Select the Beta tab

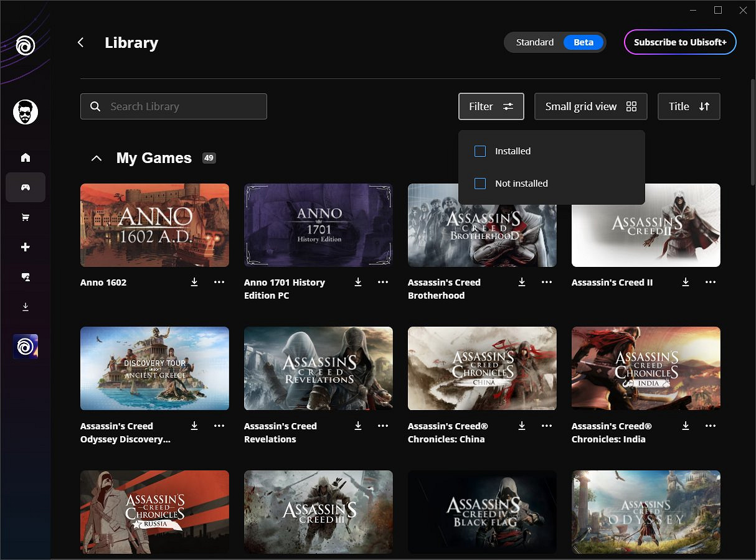pos(583,42)
